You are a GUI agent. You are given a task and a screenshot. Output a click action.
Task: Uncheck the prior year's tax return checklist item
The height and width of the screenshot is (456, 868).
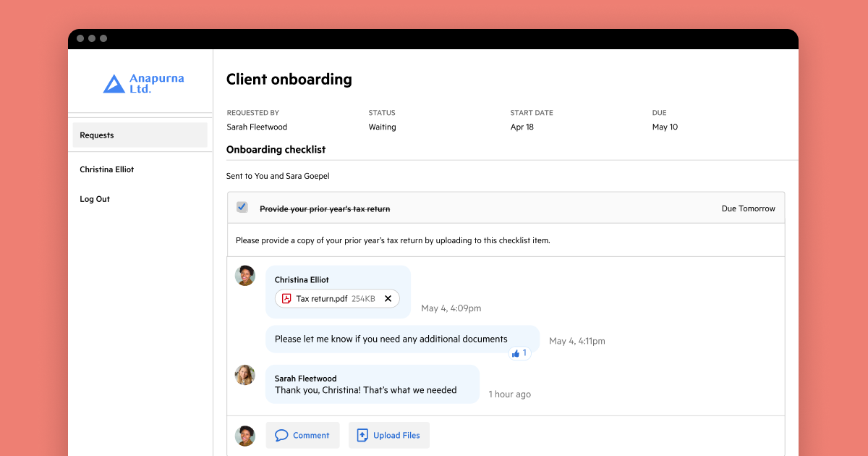click(242, 207)
